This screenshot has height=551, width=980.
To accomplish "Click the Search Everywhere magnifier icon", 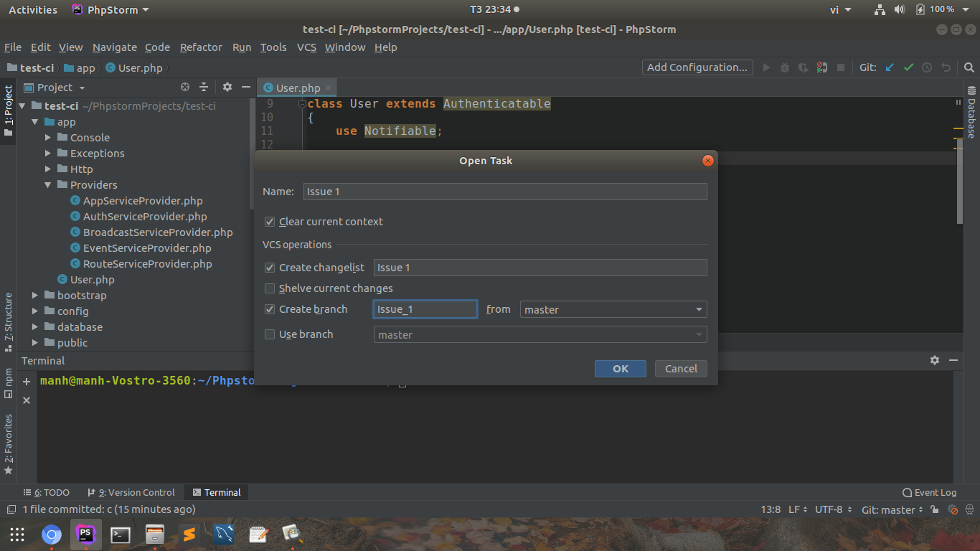I will coord(969,67).
